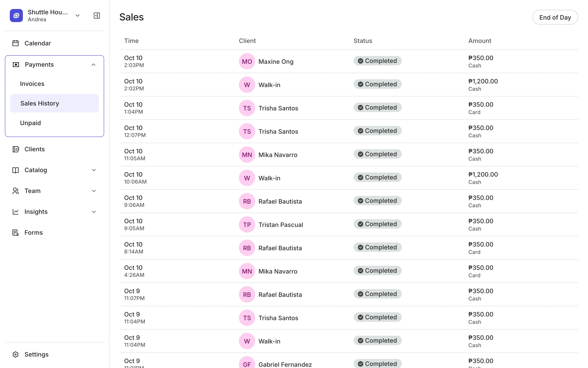Click the Amount column header
588x368 pixels.
point(480,41)
